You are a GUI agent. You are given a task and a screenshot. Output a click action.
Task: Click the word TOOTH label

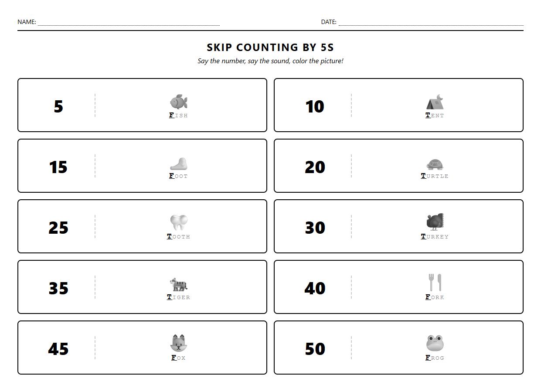[x=179, y=237]
